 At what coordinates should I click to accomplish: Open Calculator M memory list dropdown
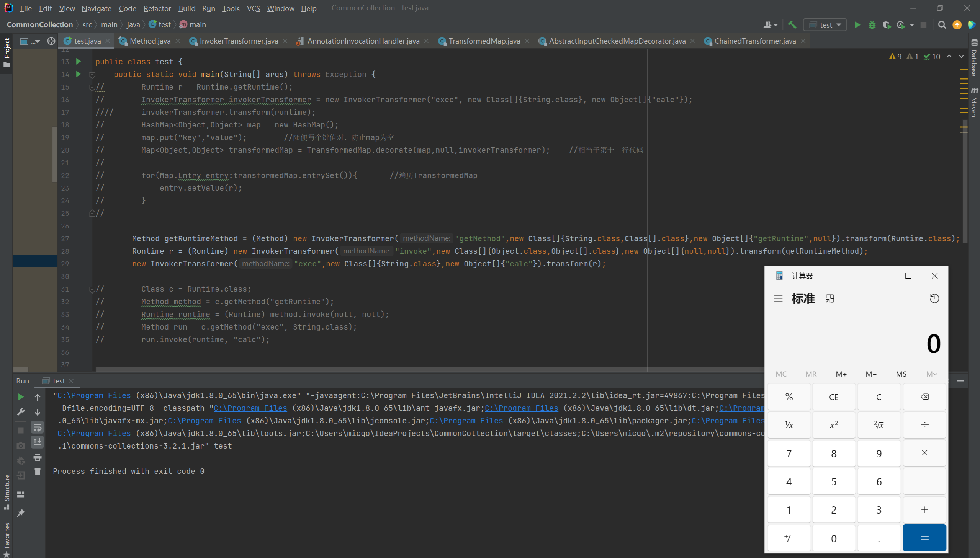(x=932, y=374)
